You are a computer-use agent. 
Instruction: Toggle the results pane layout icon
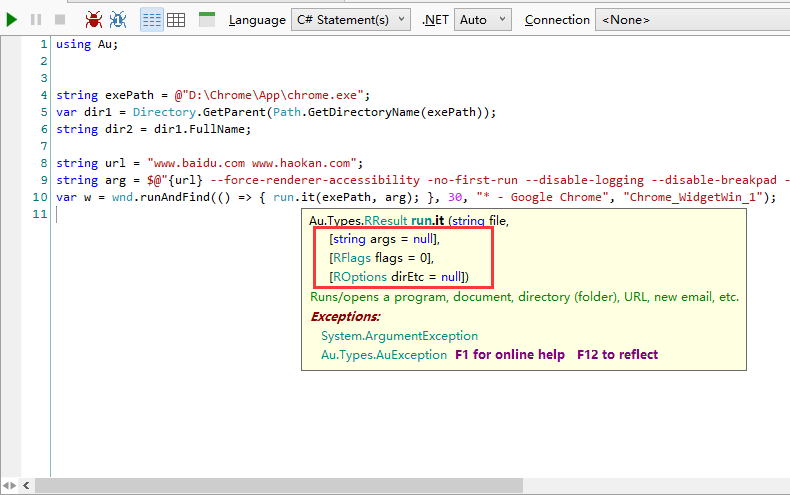pyautogui.click(x=207, y=19)
